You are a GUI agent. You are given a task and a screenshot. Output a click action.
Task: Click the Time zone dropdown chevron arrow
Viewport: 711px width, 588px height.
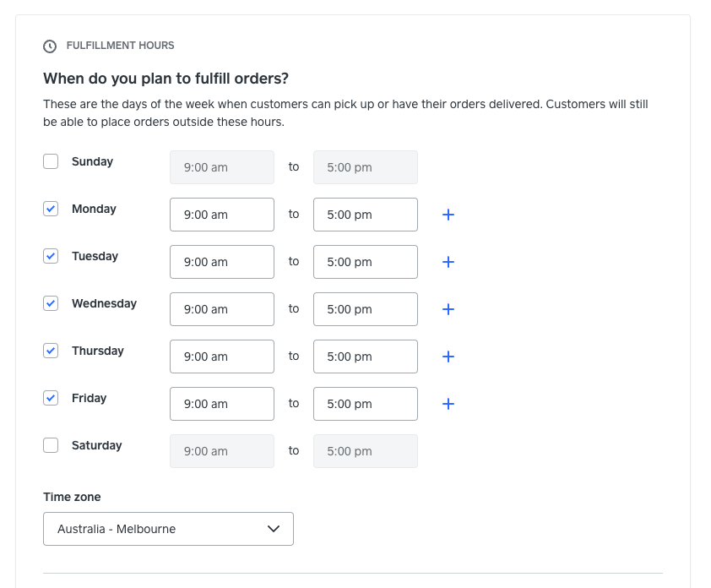(x=274, y=529)
